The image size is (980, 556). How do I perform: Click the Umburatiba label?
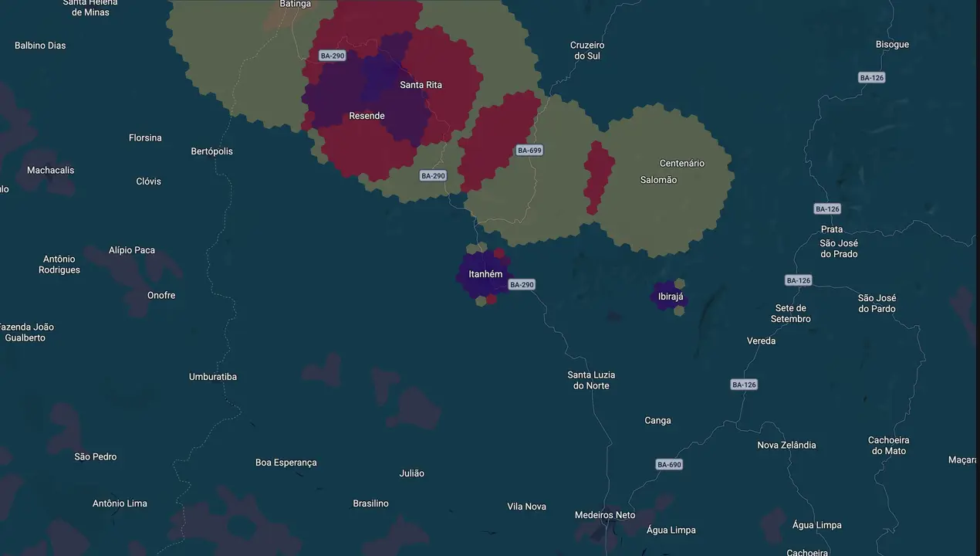point(213,377)
